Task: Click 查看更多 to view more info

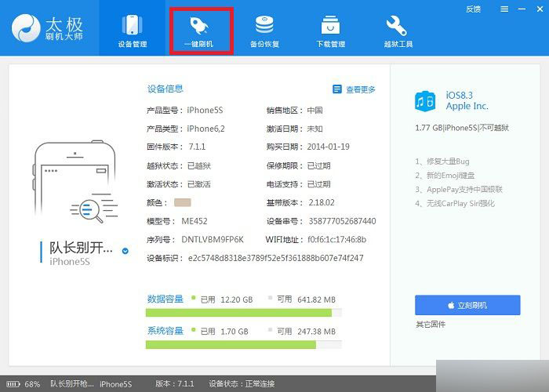Action: 361,89
